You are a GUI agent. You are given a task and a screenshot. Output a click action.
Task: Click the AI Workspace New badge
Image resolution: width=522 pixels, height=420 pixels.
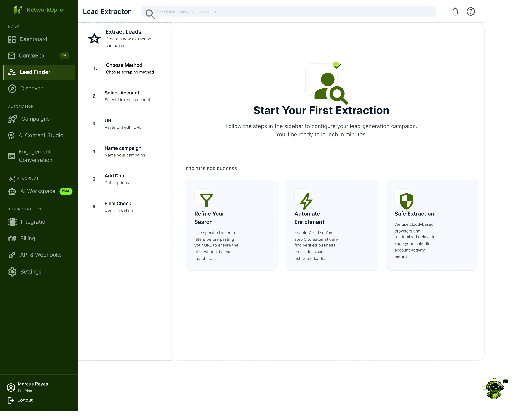point(66,191)
